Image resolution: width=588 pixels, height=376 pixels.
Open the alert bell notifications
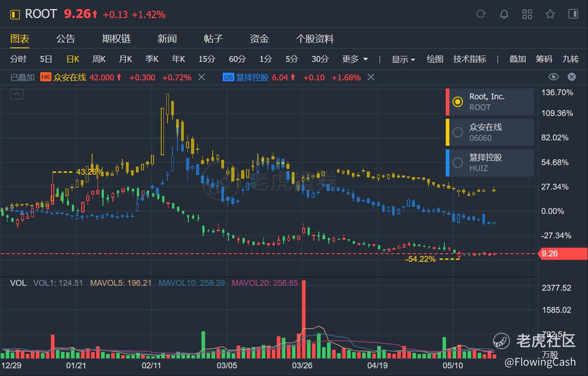click(504, 14)
